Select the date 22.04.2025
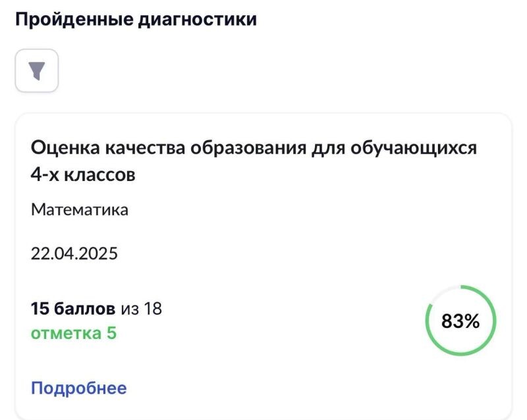Image resolution: width=527 pixels, height=420 pixels. tap(74, 253)
